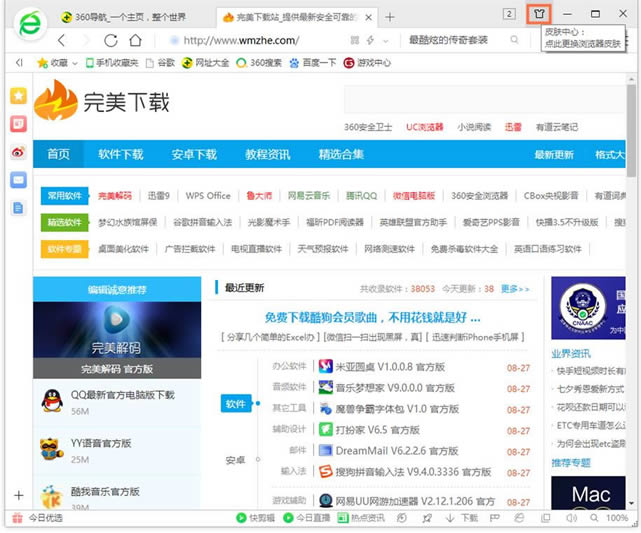Viewport: 641px width, 533px height.
Task: Click the 100% zoom level
Action: (x=617, y=518)
